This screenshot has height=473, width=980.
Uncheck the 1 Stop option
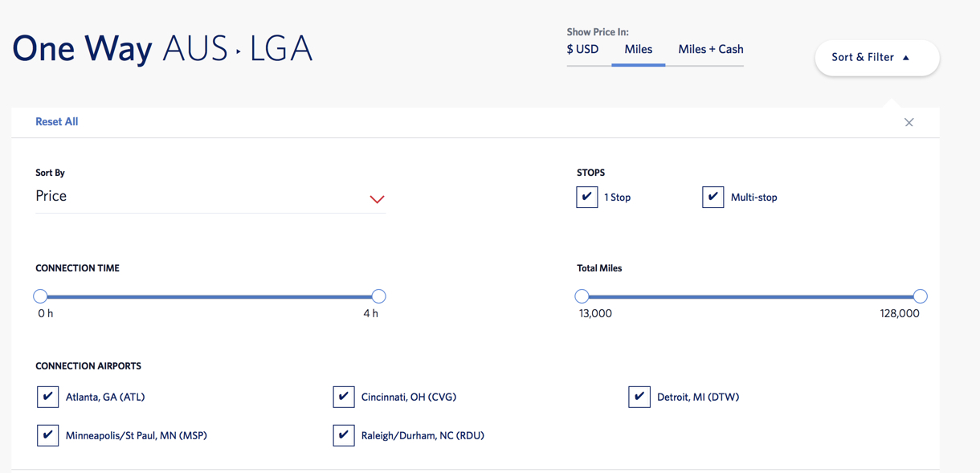point(586,197)
